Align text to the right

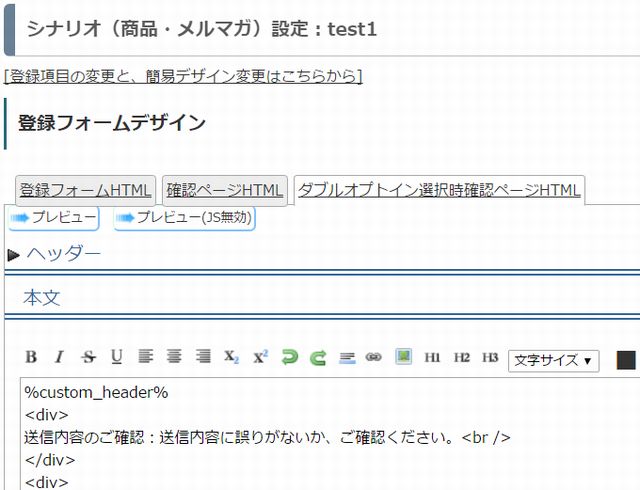pyautogui.click(x=203, y=356)
